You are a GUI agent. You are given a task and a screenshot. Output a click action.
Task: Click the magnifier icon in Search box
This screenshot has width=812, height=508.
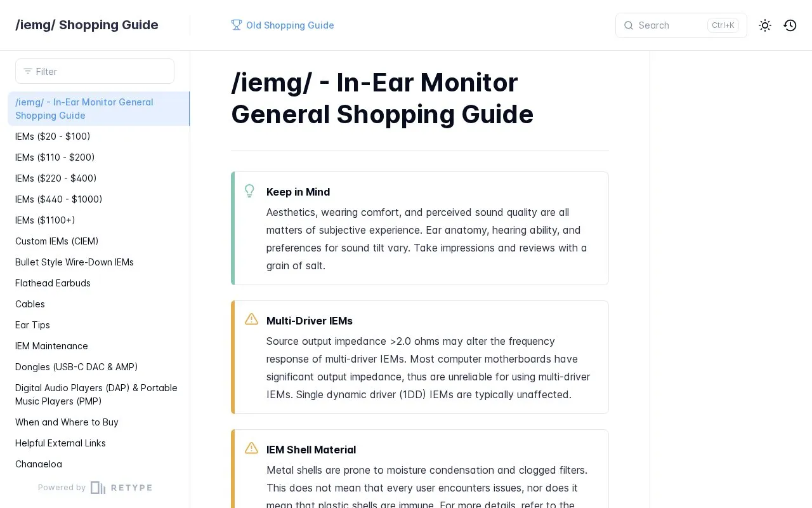(629, 25)
